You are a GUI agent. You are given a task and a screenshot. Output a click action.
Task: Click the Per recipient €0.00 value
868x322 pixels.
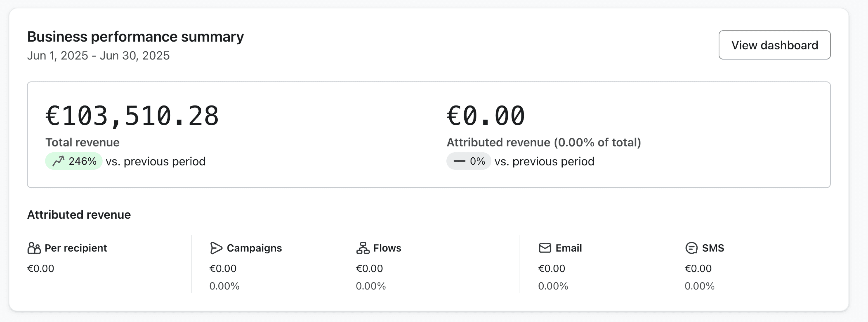[x=40, y=268]
